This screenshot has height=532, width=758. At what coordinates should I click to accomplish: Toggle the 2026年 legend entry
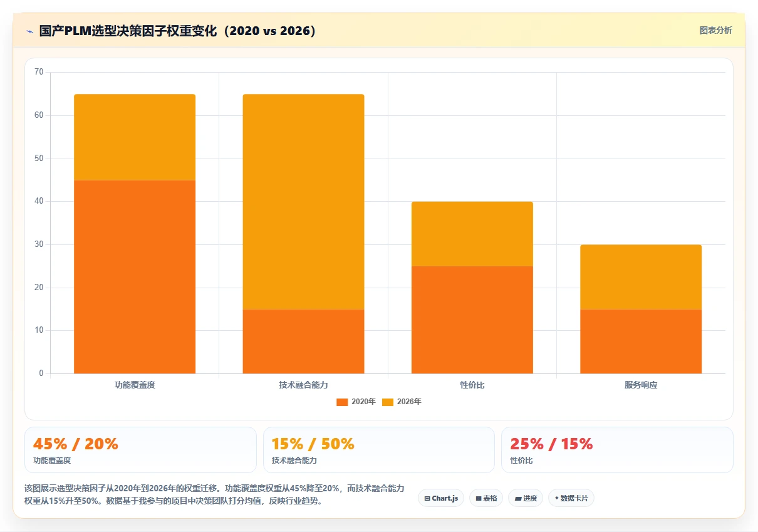click(402, 402)
